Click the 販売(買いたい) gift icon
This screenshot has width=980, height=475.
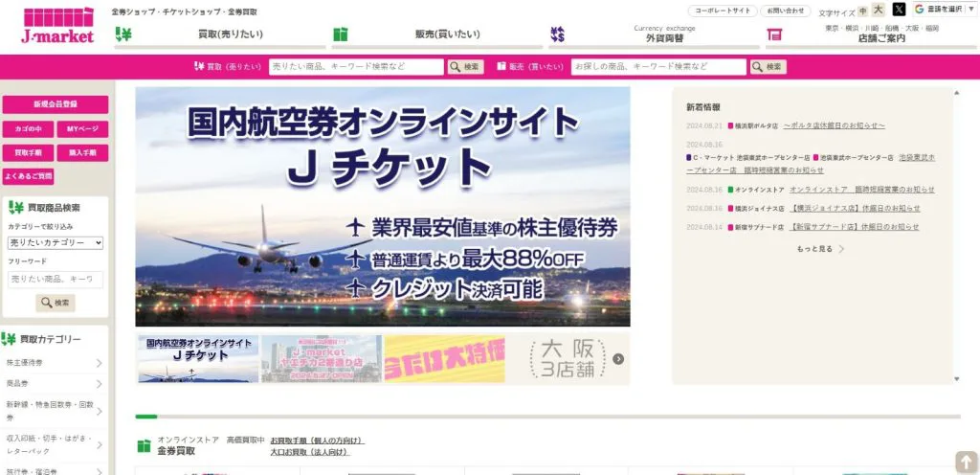[340, 34]
